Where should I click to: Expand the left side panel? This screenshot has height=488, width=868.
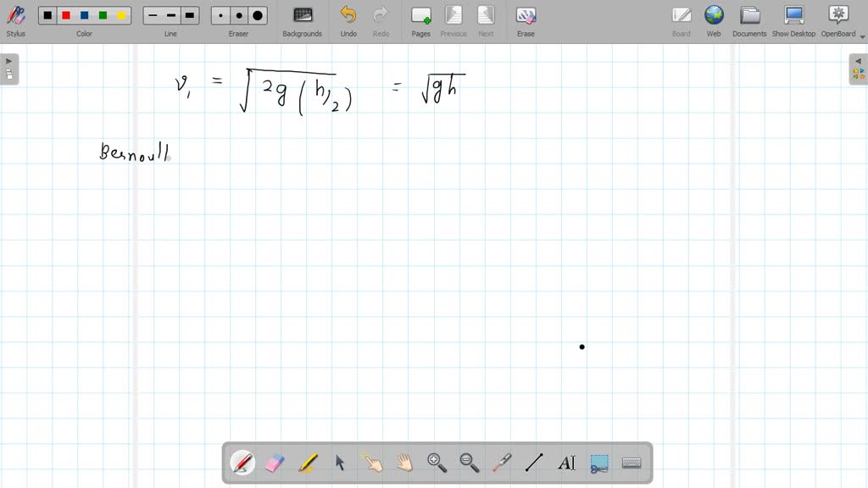pos(9,69)
